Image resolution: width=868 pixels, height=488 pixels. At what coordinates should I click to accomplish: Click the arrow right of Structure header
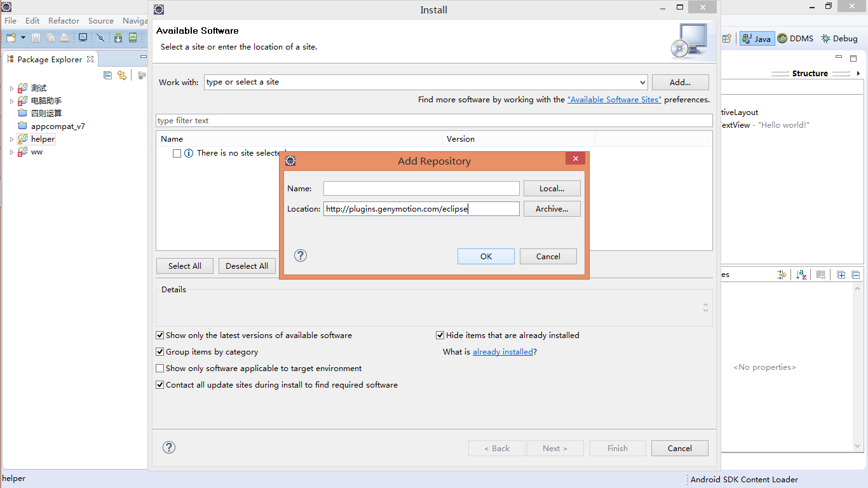(858, 74)
